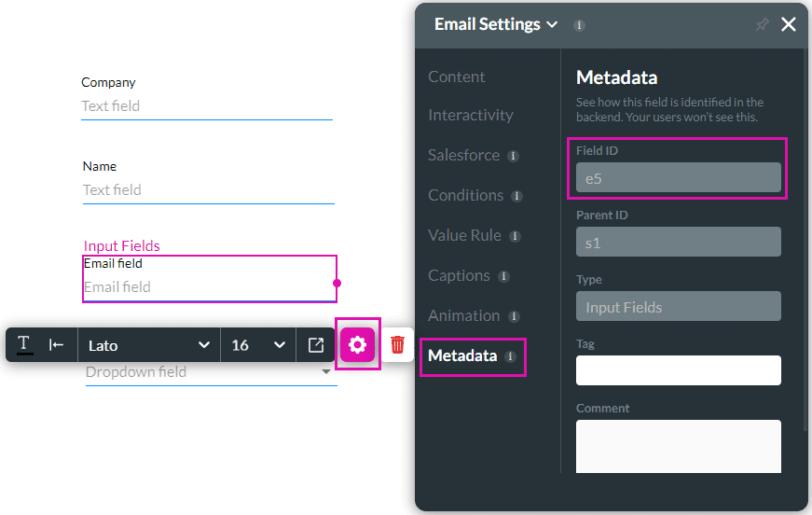Expand the Dropdown field arrow
Image resolution: width=812 pixels, height=515 pixels.
click(326, 372)
